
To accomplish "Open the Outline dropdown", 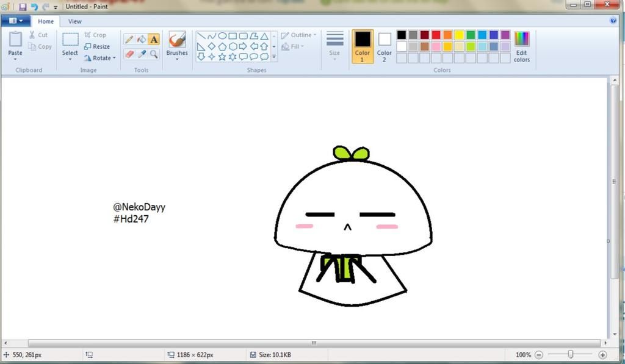I will 298,35.
